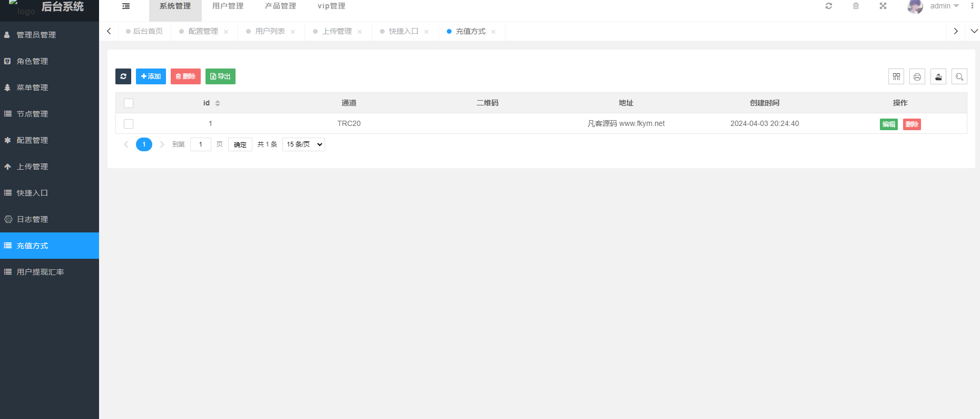The width and height of the screenshot is (980, 419).
Task: Expand the admin user dropdown
Action: pos(944,6)
